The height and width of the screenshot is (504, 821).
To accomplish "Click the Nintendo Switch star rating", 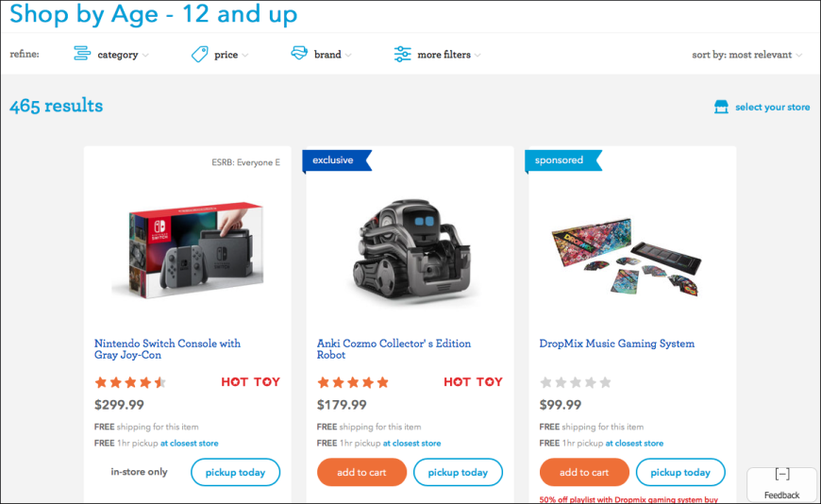I will (130, 382).
